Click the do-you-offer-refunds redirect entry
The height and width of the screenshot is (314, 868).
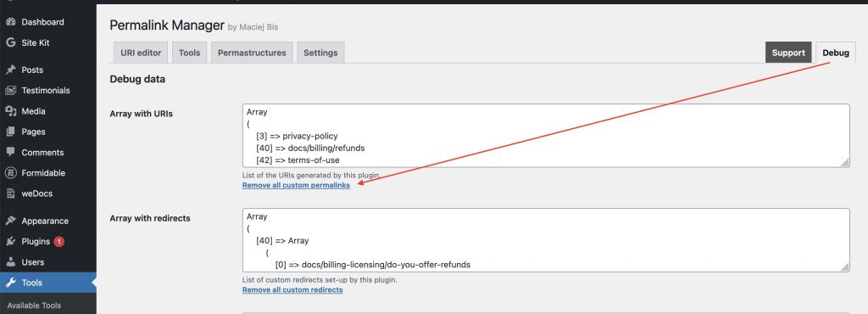pyautogui.click(x=373, y=265)
